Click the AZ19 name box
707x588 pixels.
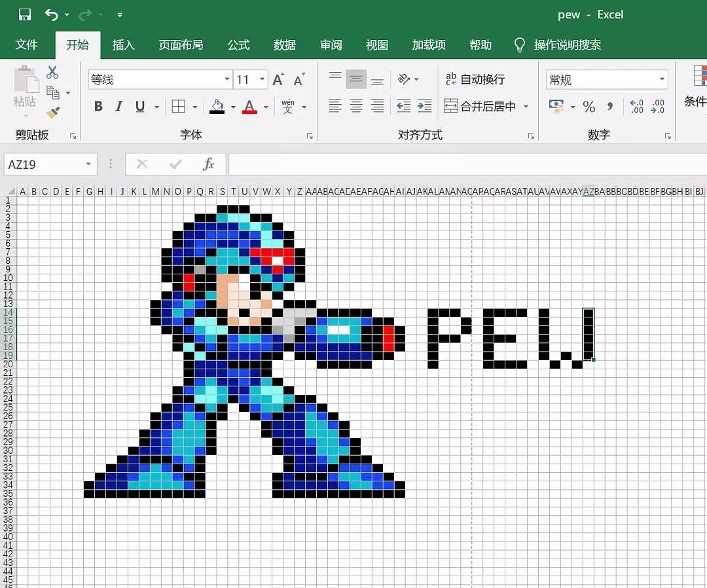pyautogui.click(x=50, y=164)
